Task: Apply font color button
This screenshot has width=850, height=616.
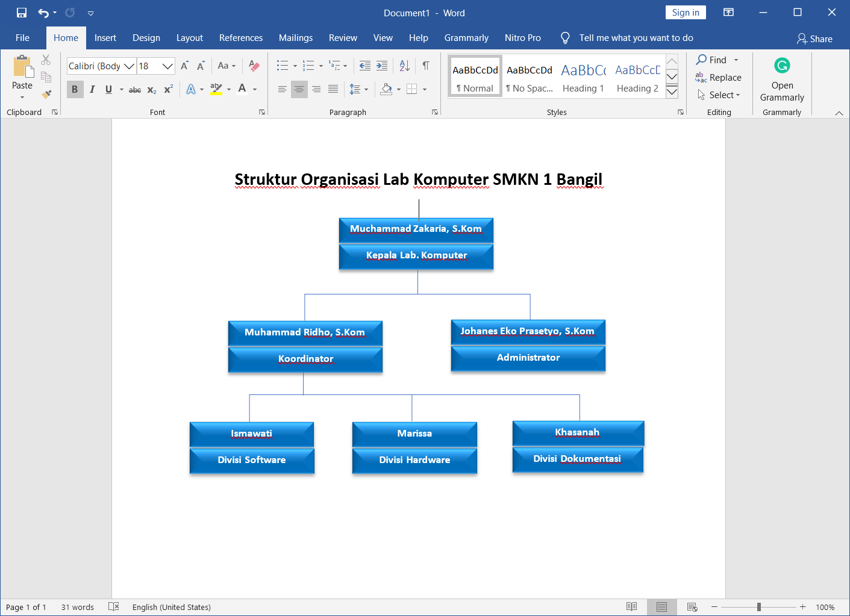Action: 242,89
